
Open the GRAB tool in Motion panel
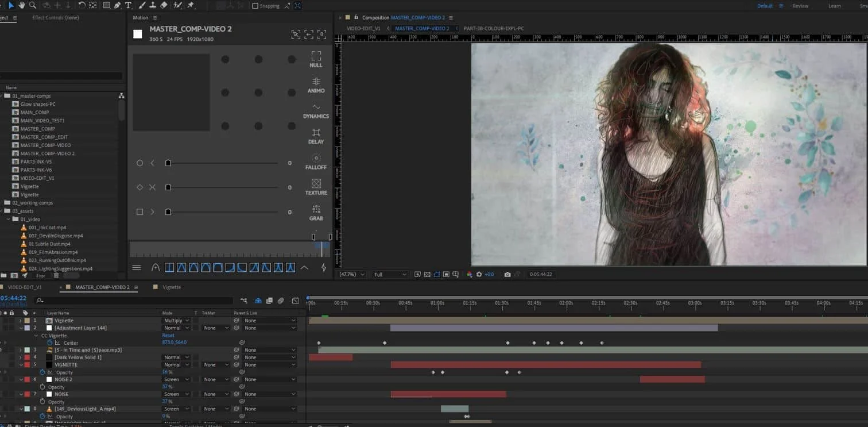[316, 212]
